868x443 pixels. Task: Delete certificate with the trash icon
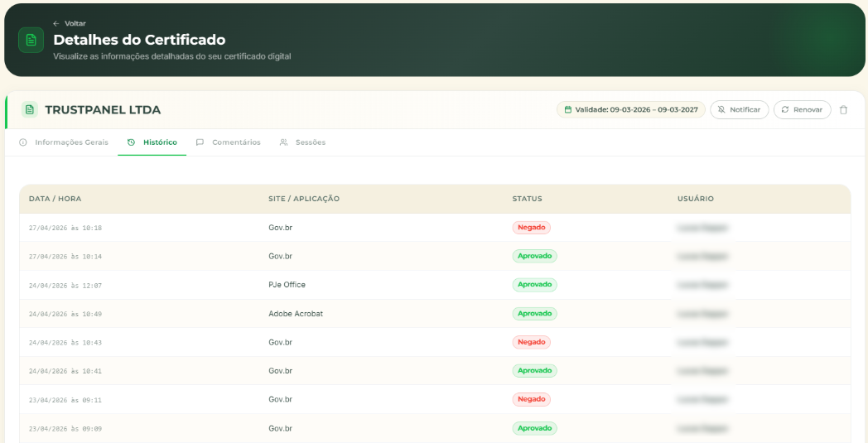tap(843, 109)
